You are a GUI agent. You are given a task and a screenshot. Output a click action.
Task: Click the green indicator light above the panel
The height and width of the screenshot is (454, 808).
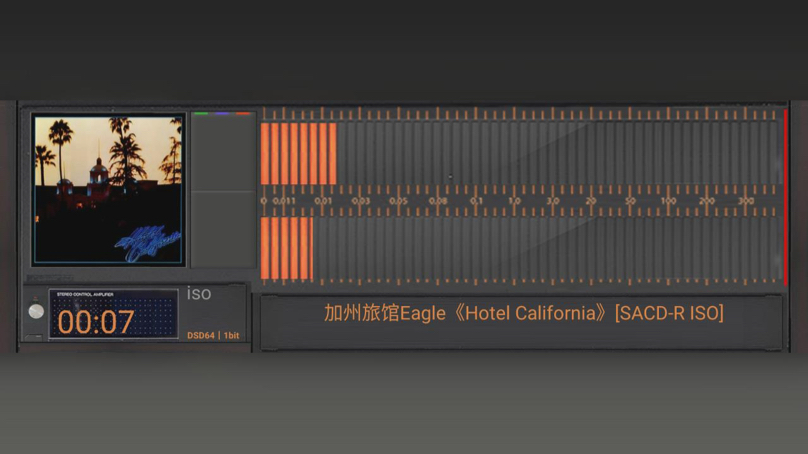click(x=201, y=114)
